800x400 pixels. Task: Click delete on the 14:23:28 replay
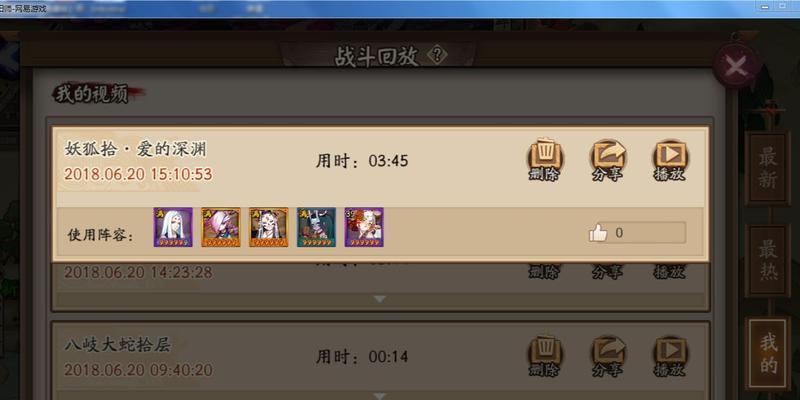coord(544,271)
